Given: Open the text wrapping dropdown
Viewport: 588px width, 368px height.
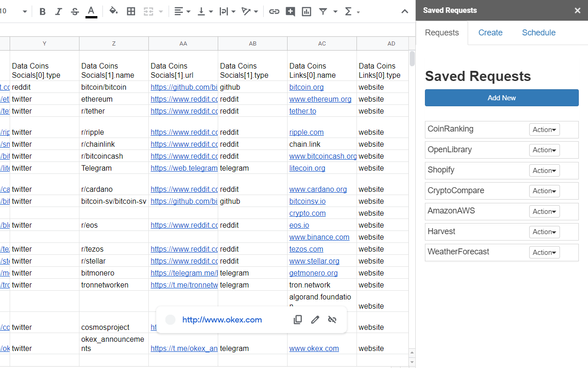Looking at the screenshot, I should (227, 11).
